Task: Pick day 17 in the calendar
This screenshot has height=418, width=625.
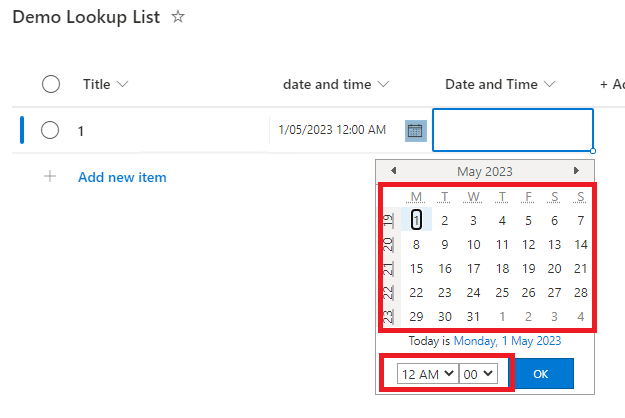Action: click(x=473, y=268)
